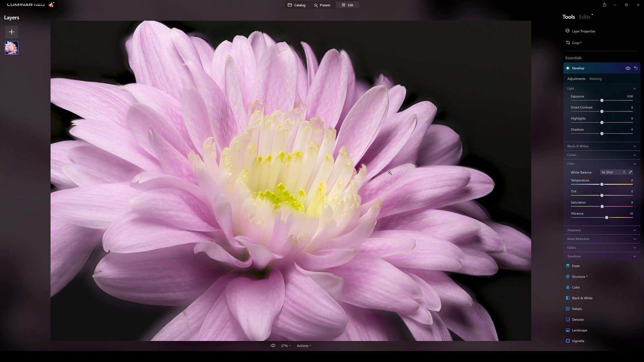The height and width of the screenshot is (362, 644).
Task: Open the Color tool
Action: pos(573,287)
